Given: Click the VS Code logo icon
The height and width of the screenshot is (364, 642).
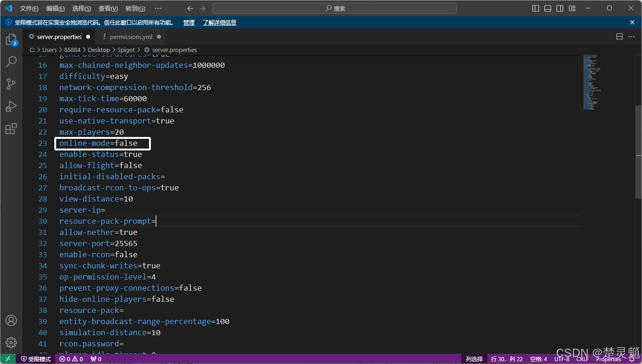Looking at the screenshot, I should coord(8,8).
